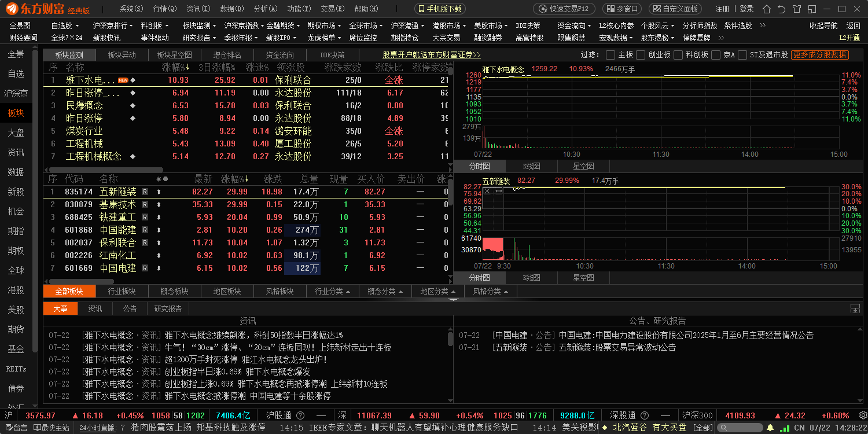868x434 pixels.
Task: Click 更多成分股数据 button
Action: [x=820, y=55]
